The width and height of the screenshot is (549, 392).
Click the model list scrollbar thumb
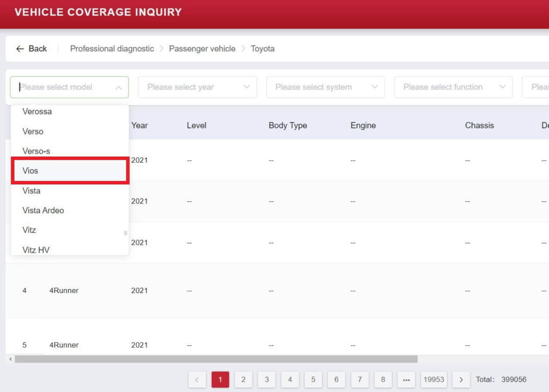click(x=125, y=233)
